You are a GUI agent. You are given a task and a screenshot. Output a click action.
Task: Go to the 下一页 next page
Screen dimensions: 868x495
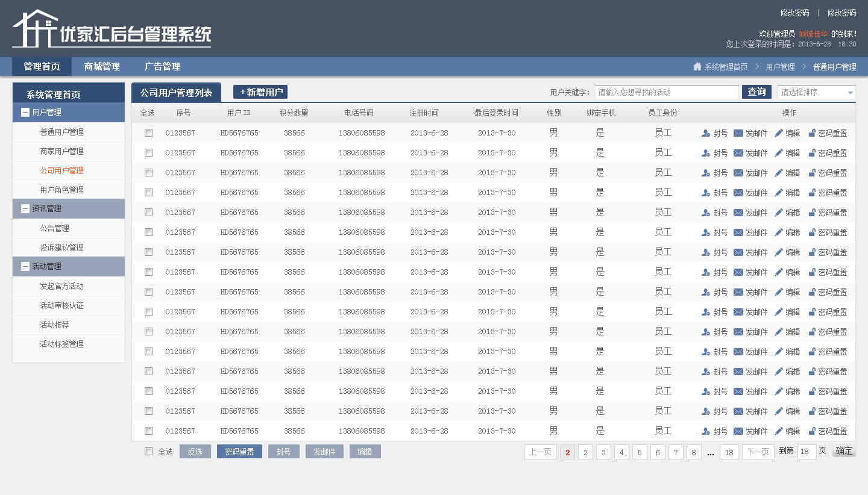[758, 452]
